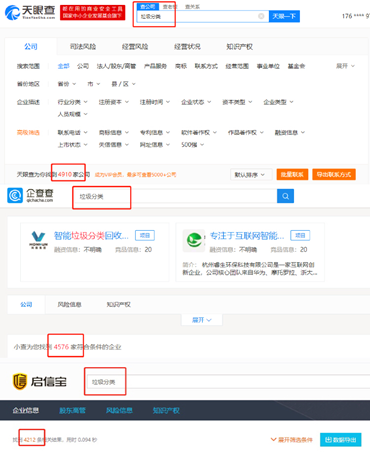Open the 商标信息 advanced filter dropdown
The image size is (370, 452).
tap(114, 132)
